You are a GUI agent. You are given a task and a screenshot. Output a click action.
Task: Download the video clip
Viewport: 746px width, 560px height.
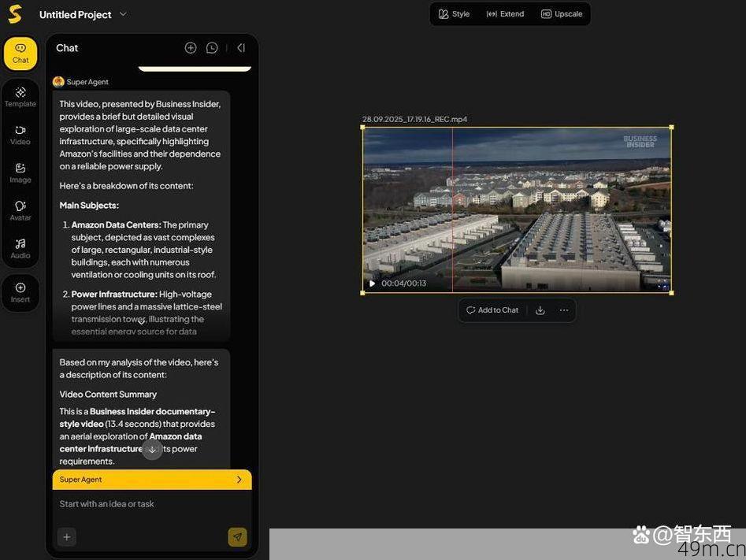click(540, 310)
